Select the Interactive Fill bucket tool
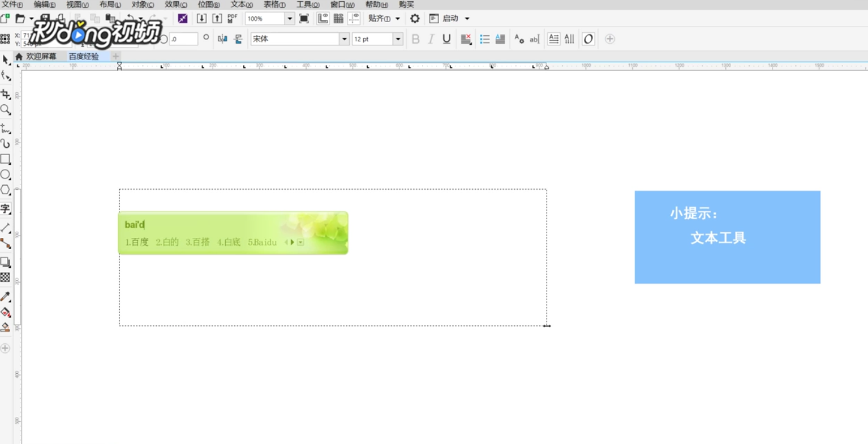Screen dimensions: 868x444 6,311
